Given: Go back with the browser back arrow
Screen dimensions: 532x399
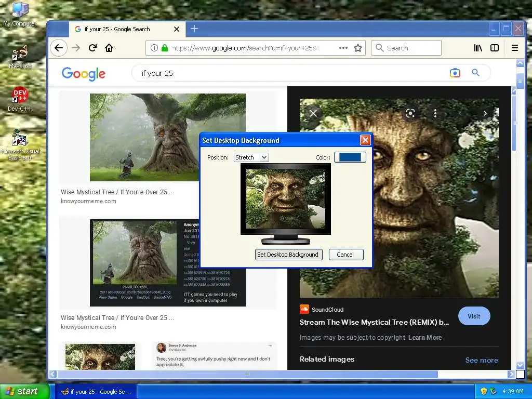Looking at the screenshot, I should [59, 48].
